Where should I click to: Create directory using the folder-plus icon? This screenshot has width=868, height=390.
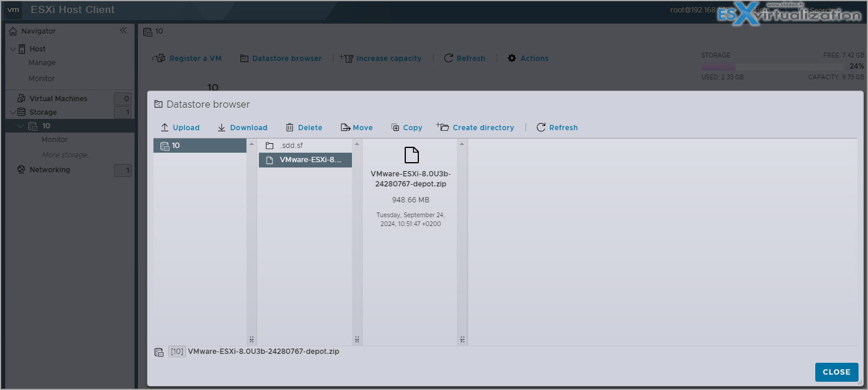click(443, 127)
